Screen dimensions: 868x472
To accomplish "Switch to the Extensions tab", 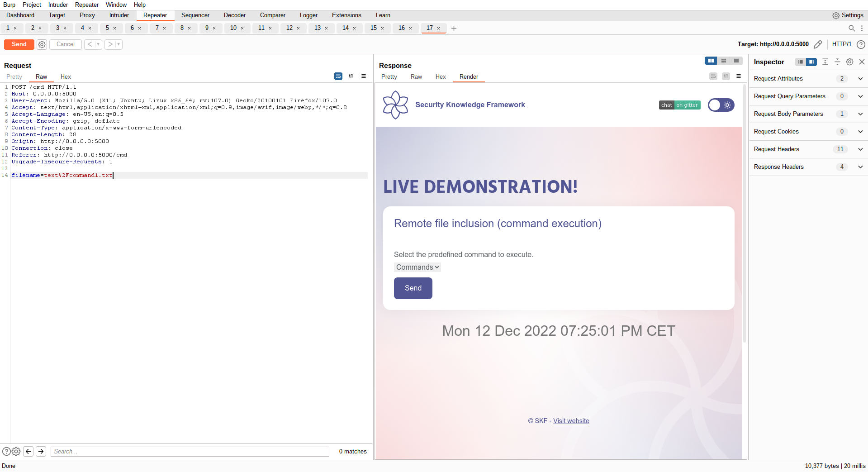I will (346, 15).
